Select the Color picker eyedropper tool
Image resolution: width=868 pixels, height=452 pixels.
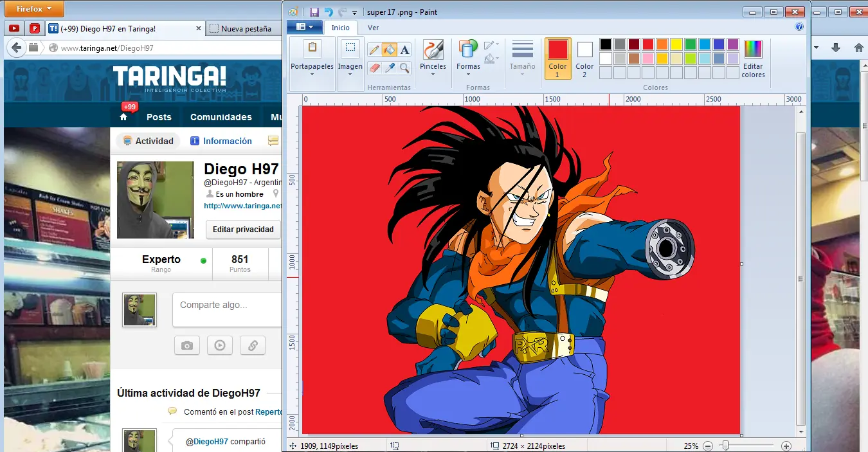pos(389,67)
